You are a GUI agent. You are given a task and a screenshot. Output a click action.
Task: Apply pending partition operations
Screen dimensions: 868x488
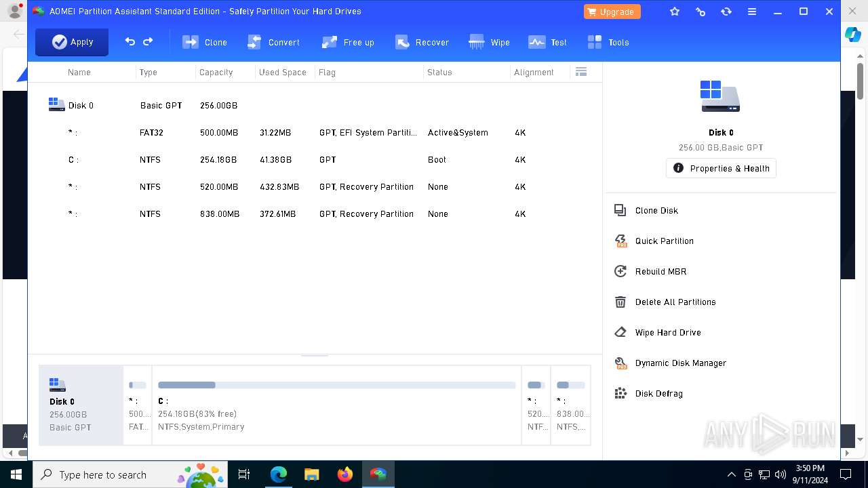click(72, 42)
